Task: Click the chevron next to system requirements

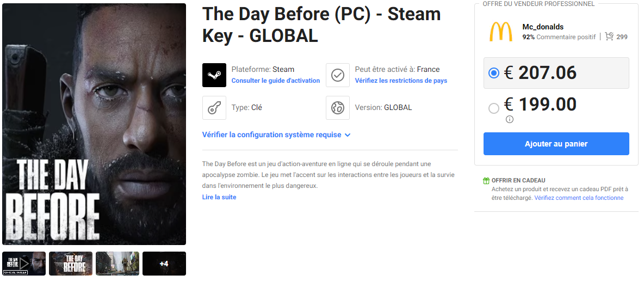Action: [x=348, y=135]
